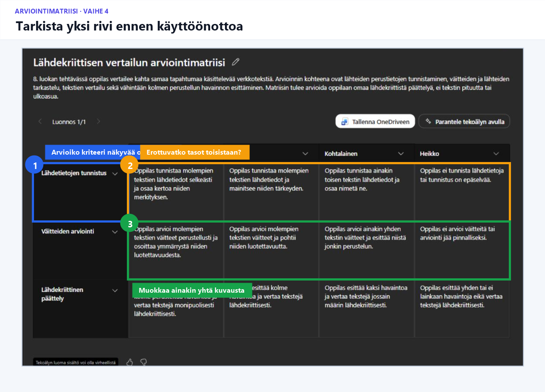
Task: Click the 'Tekoälyn luoma sisältö voi olla virheellistä' notice
Action: [x=75, y=362]
